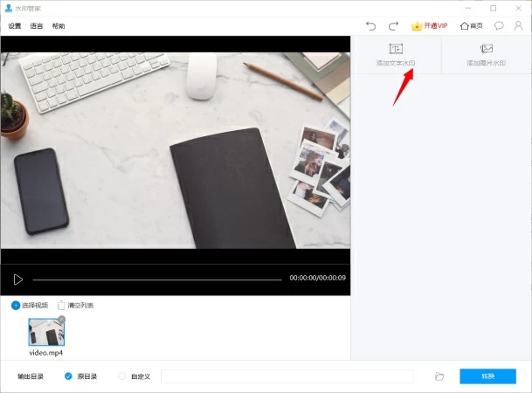Open the feedback chat bubble icon
This screenshot has width=532, height=393.
pyautogui.click(x=499, y=26)
